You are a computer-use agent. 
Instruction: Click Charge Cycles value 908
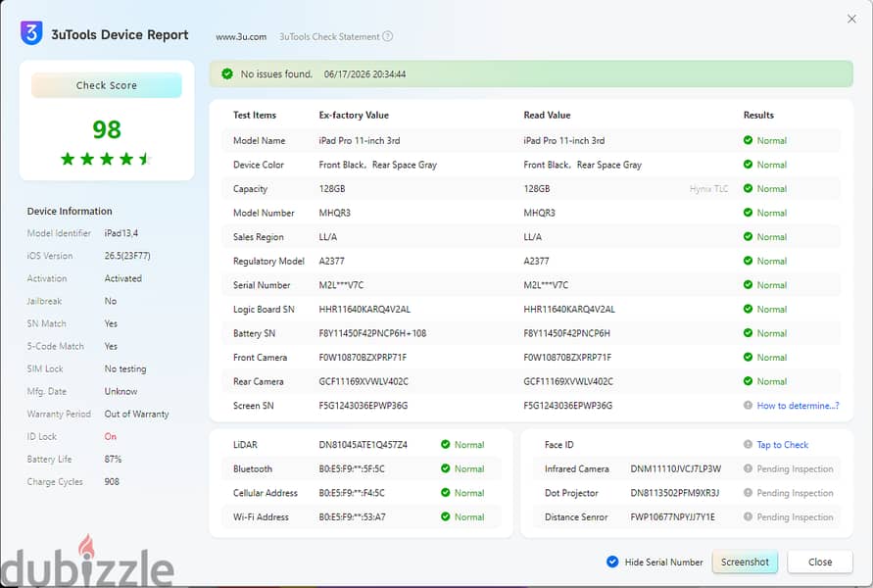pyautogui.click(x=112, y=481)
